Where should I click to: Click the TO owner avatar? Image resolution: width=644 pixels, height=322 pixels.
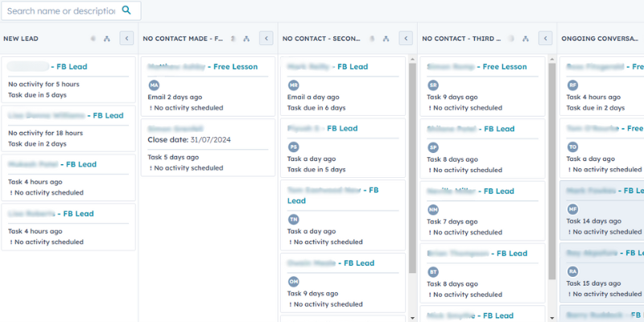pyautogui.click(x=573, y=147)
